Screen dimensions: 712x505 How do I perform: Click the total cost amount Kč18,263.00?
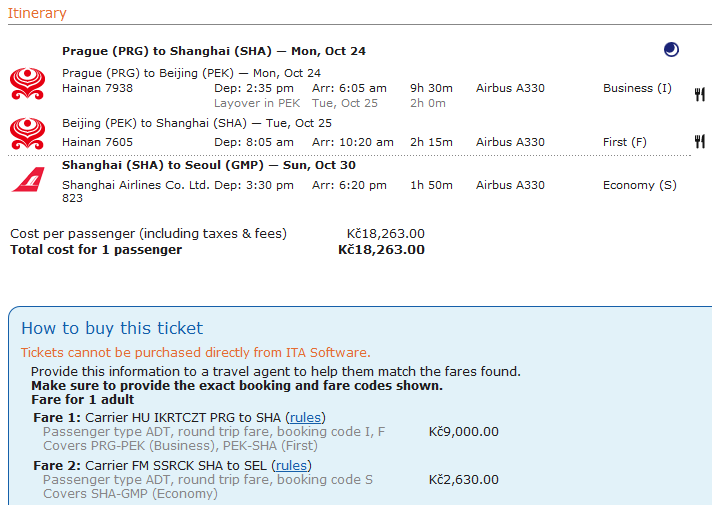click(x=381, y=249)
